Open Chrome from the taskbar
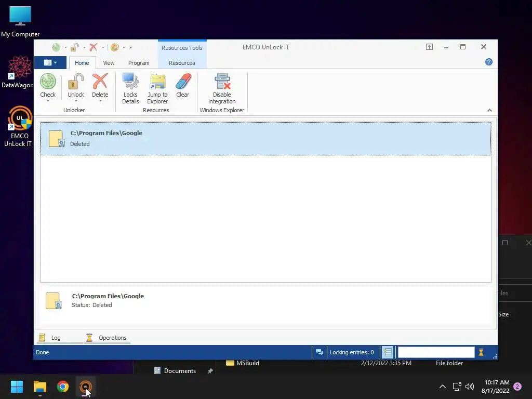The height and width of the screenshot is (399, 532). [x=62, y=387]
